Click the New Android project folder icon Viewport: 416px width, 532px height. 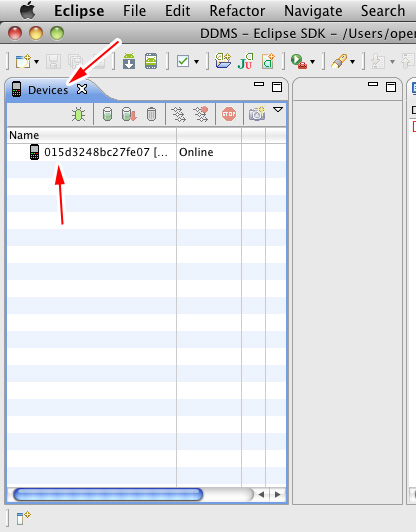223,61
